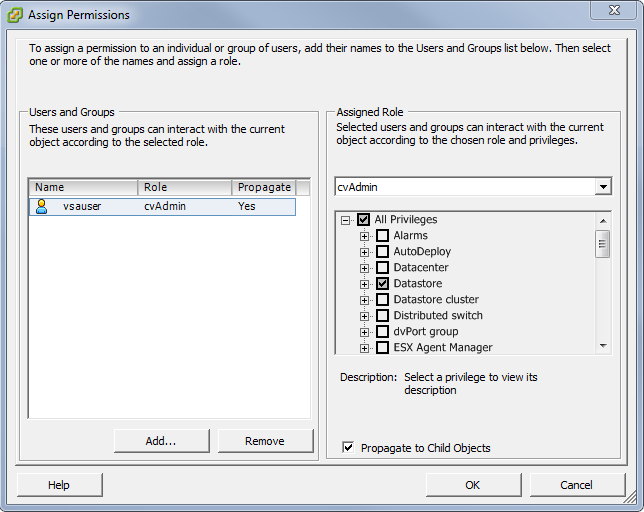Image resolution: width=644 pixels, height=512 pixels.
Task: Remove the selected user
Action: coord(265,441)
